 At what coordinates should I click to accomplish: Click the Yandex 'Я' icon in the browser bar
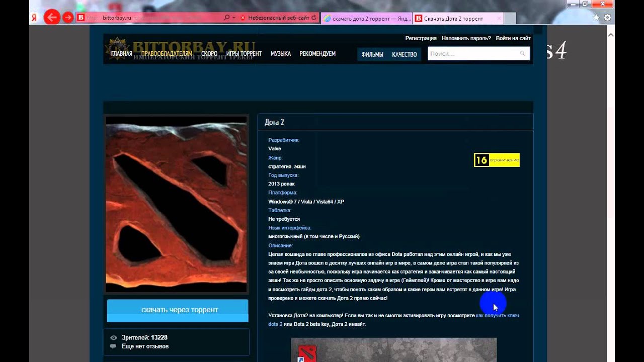(34, 18)
